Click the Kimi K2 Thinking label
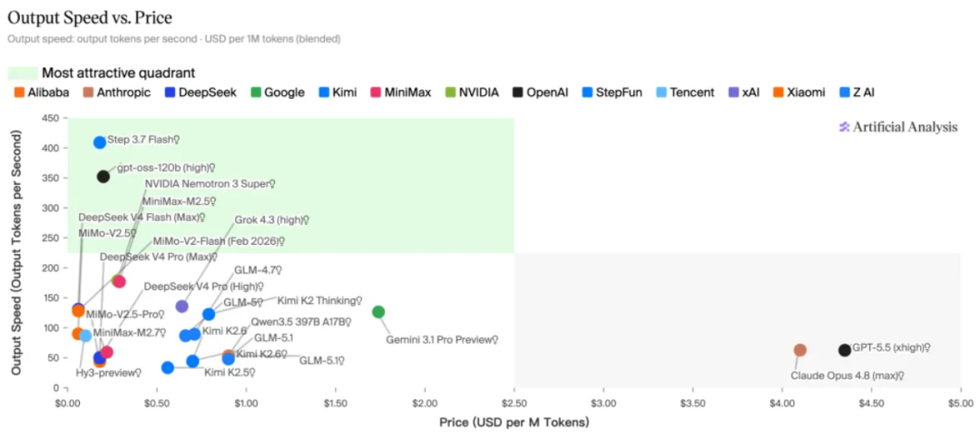The height and width of the screenshot is (439, 980). click(316, 300)
